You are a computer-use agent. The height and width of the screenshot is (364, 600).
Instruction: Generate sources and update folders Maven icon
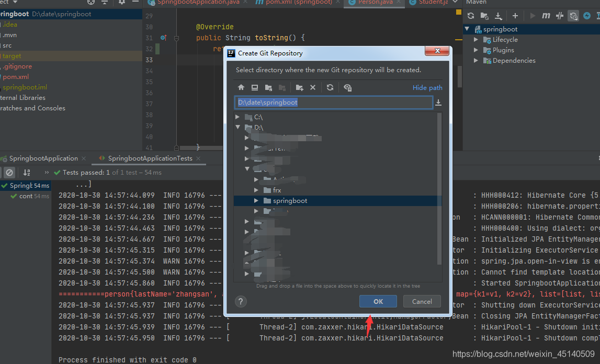pos(484,16)
